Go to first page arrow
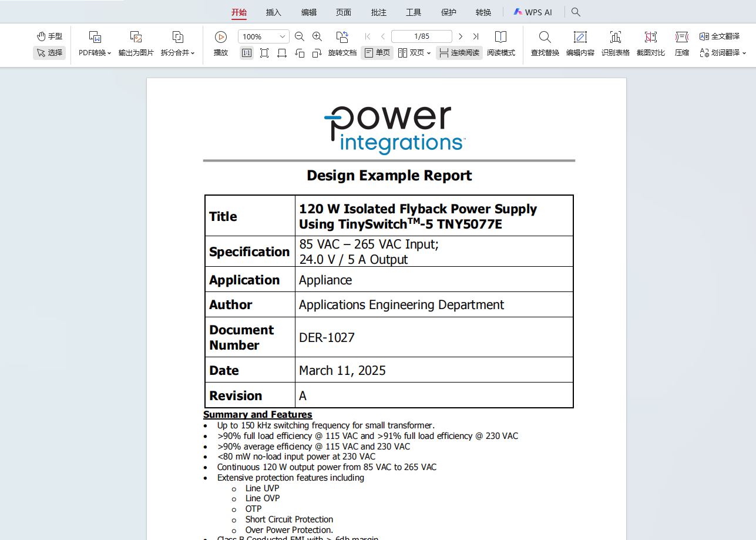This screenshot has width=756, height=540. (x=368, y=36)
